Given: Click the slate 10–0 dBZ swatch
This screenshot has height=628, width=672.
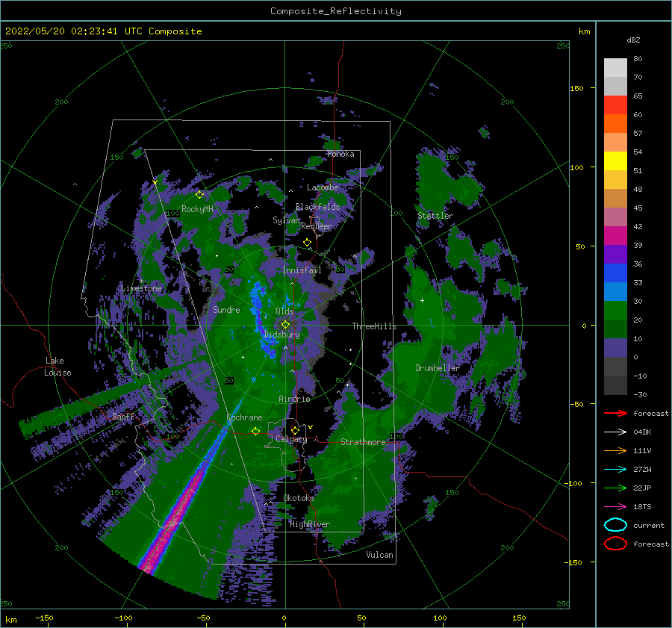Looking at the screenshot, I should point(615,348).
